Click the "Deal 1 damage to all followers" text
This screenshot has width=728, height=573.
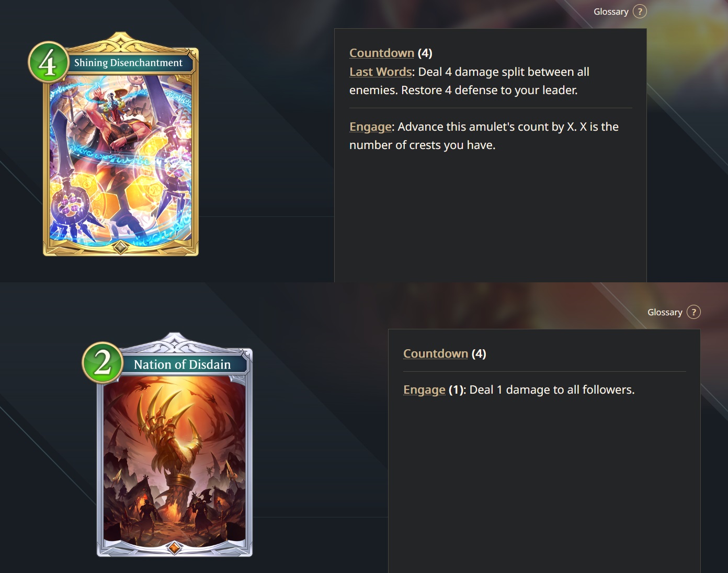(552, 390)
